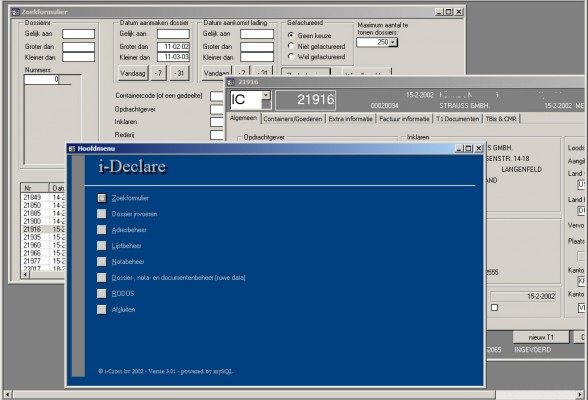Click Kleiner dan date field showing 11-03-03

(173, 57)
